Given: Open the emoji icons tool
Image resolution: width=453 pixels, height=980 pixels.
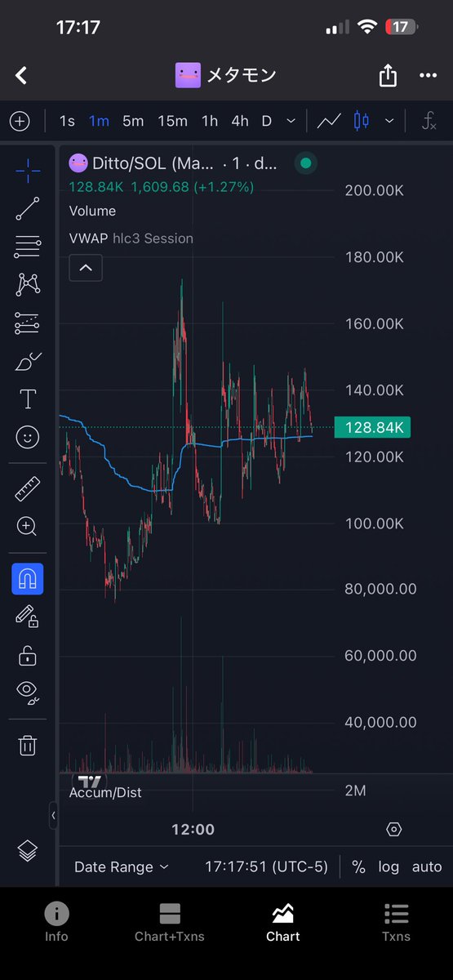Looking at the screenshot, I should point(28,438).
